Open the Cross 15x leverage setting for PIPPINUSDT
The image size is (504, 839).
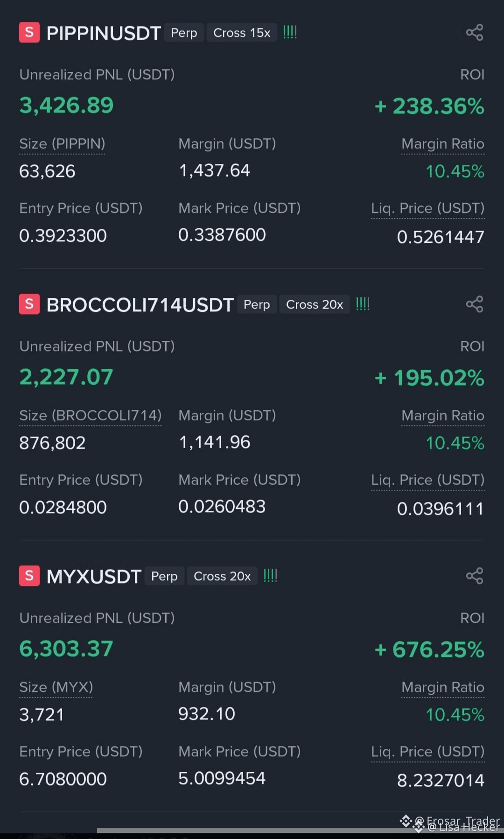[x=242, y=33]
